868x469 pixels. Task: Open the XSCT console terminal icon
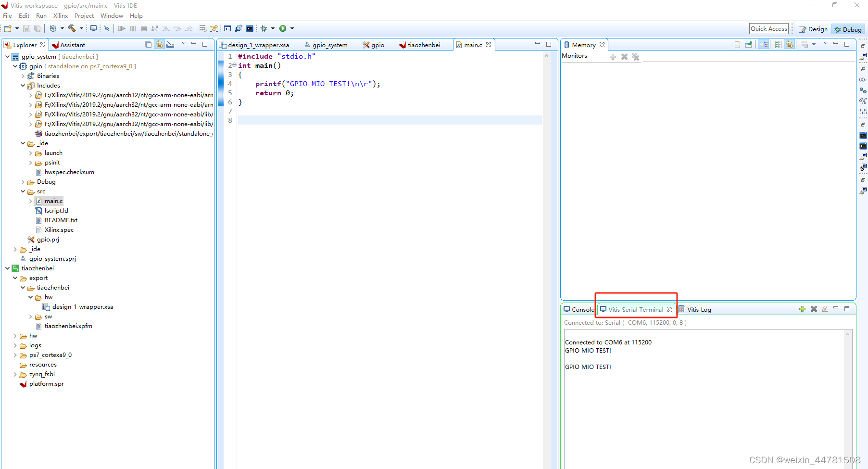pyautogui.click(x=227, y=28)
